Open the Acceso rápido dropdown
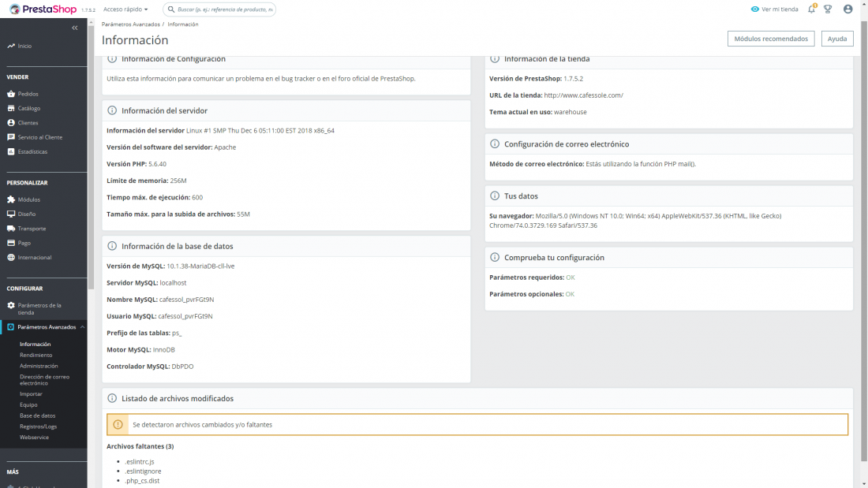 coord(125,9)
